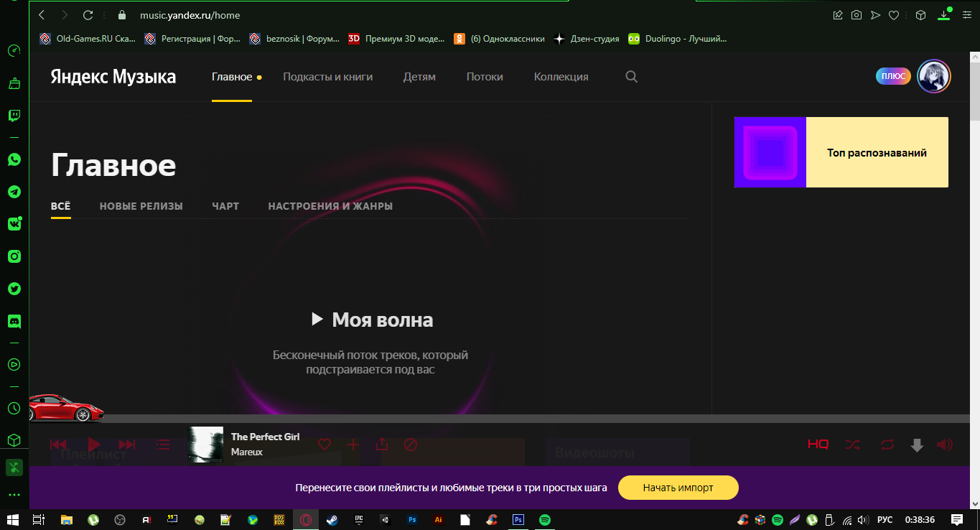Open the Главное navigation item

click(x=232, y=77)
